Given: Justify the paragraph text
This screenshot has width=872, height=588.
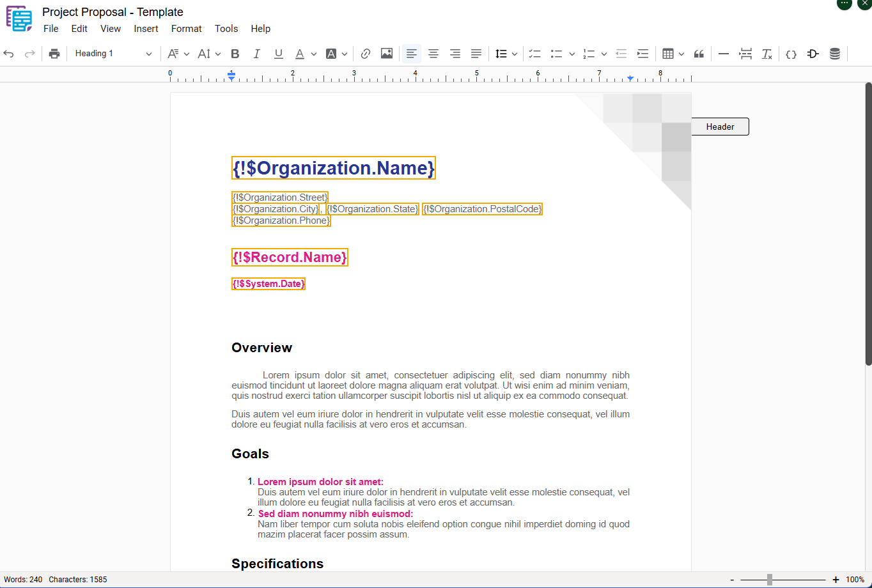Looking at the screenshot, I should (x=476, y=54).
